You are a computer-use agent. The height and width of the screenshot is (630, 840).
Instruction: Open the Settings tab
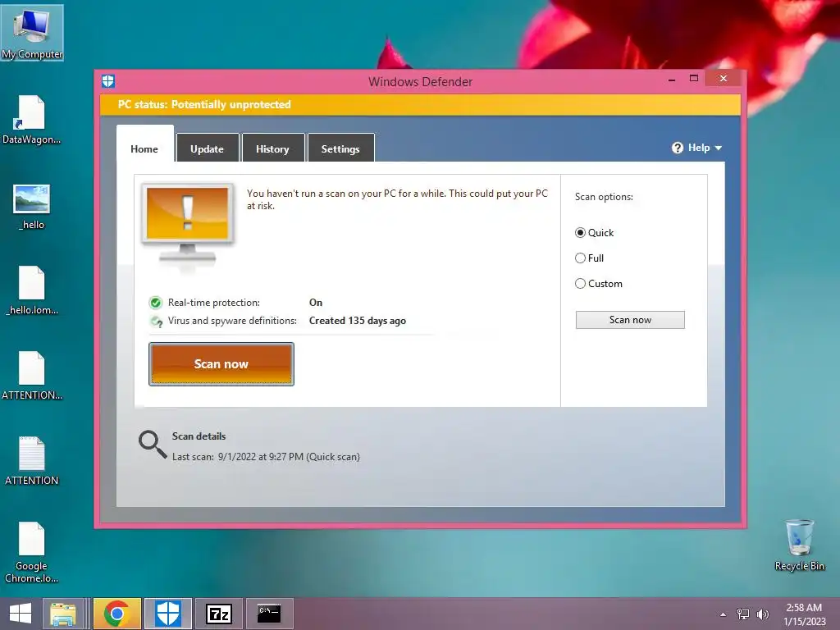click(340, 148)
